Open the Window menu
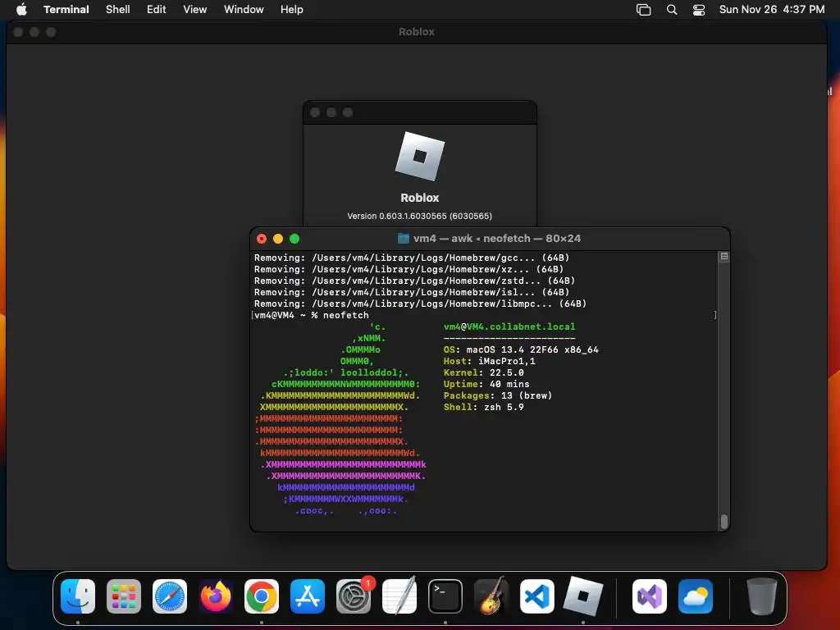840x630 pixels. coord(244,9)
